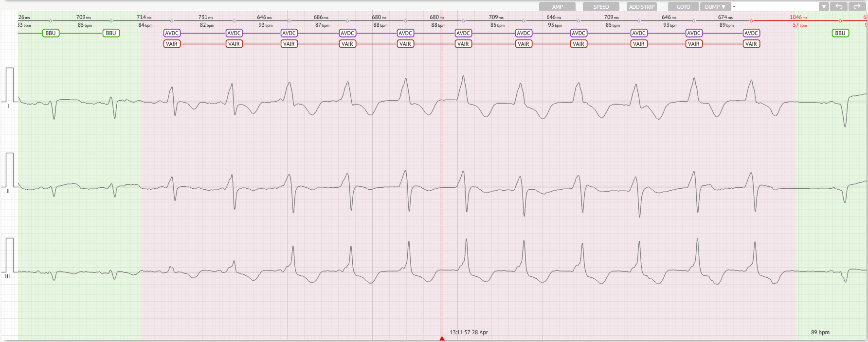Select the lead III calibration pulse
This screenshot has width=868, height=342.
tap(9, 255)
